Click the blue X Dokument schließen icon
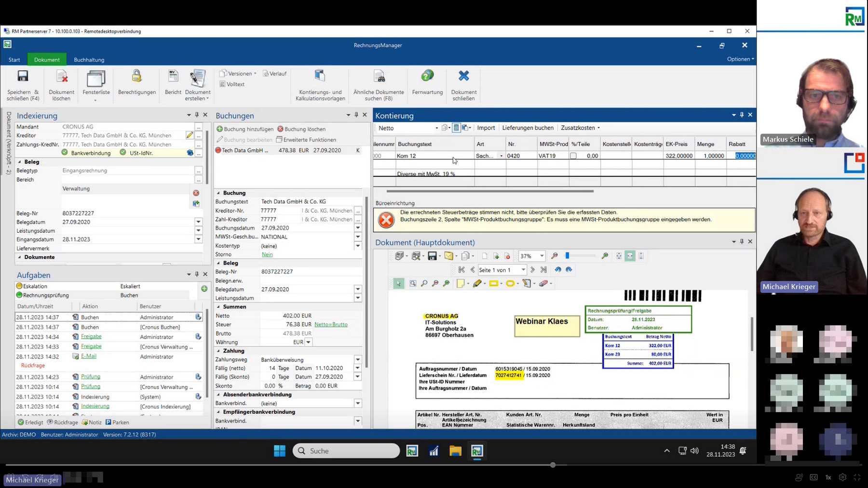The height and width of the screenshot is (488, 868). coord(463,76)
